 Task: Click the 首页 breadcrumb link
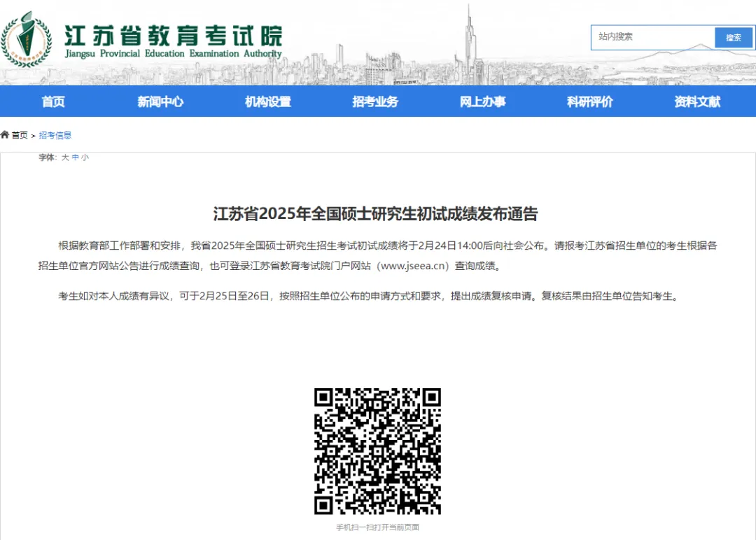pos(20,136)
